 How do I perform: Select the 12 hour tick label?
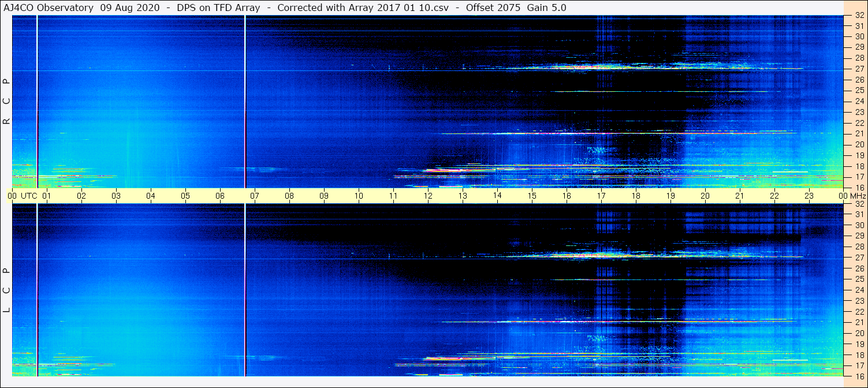[x=428, y=196]
